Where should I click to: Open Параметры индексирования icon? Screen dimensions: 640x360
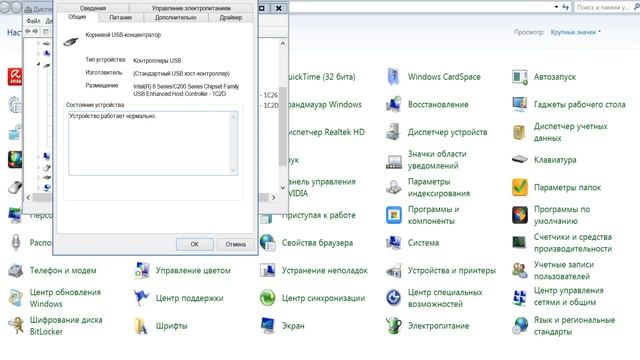click(x=393, y=187)
